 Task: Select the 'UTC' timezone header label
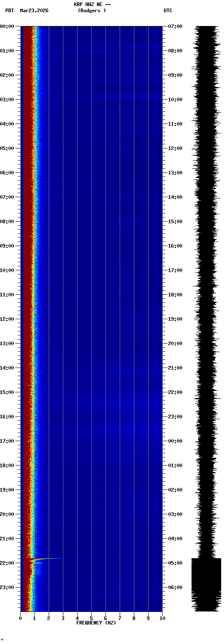pos(168,11)
